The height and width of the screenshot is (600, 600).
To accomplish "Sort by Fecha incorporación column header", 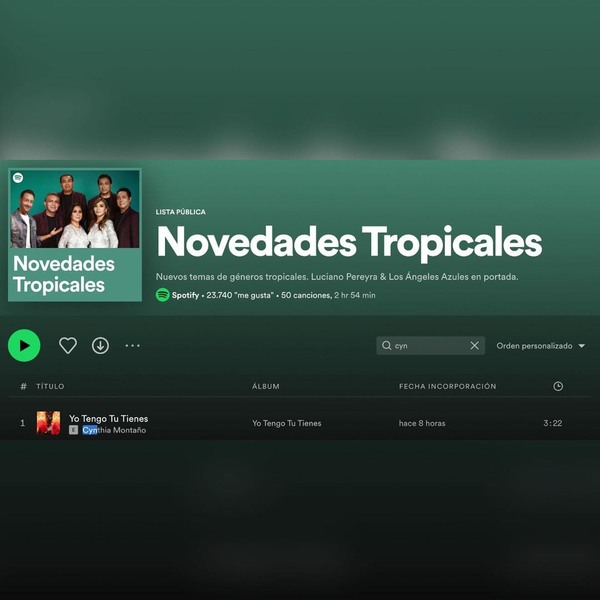I will (x=447, y=386).
